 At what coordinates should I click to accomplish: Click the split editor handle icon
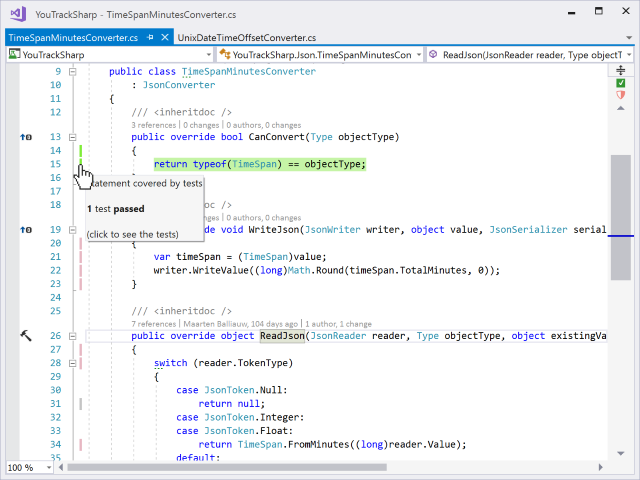coord(620,70)
